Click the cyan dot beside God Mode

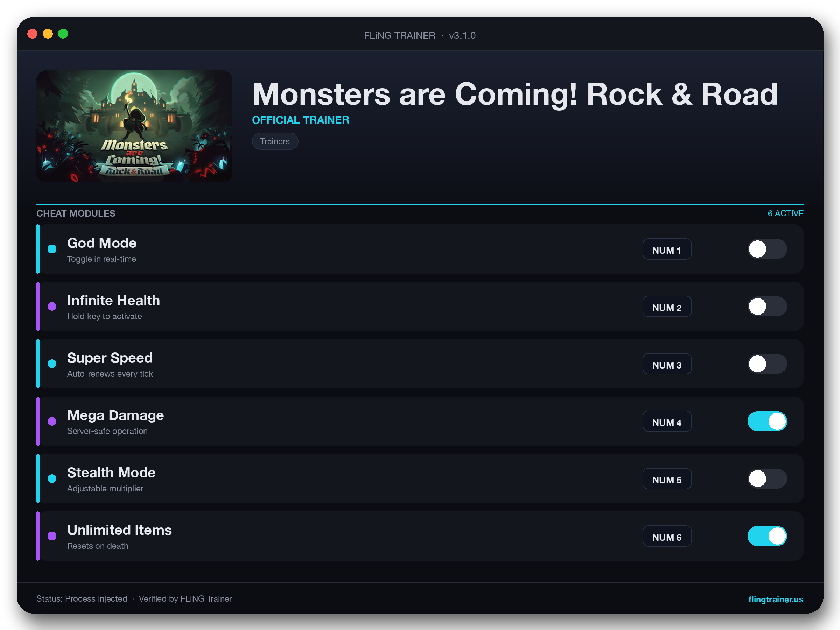click(x=52, y=249)
